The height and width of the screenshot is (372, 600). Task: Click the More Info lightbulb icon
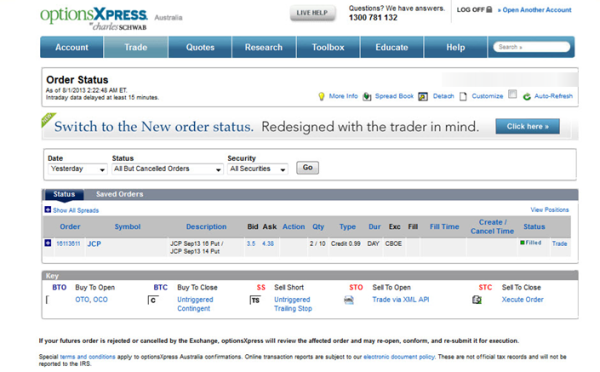click(321, 96)
